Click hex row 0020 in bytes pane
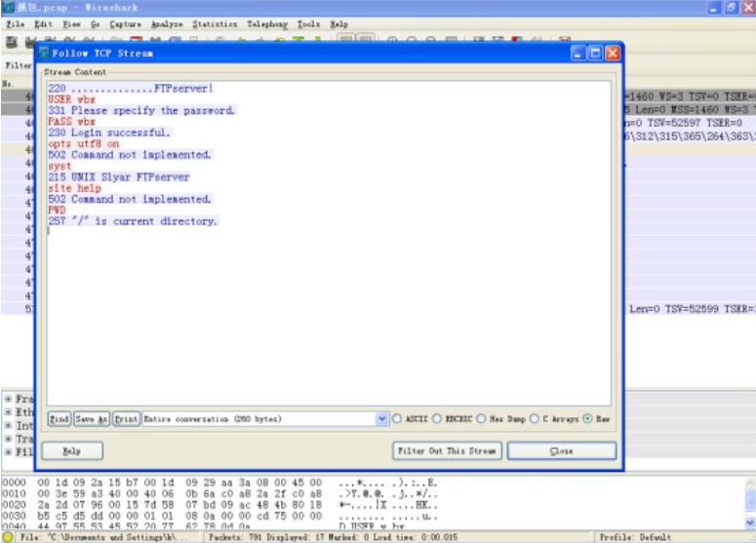The height and width of the screenshot is (543, 756). point(219,505)
